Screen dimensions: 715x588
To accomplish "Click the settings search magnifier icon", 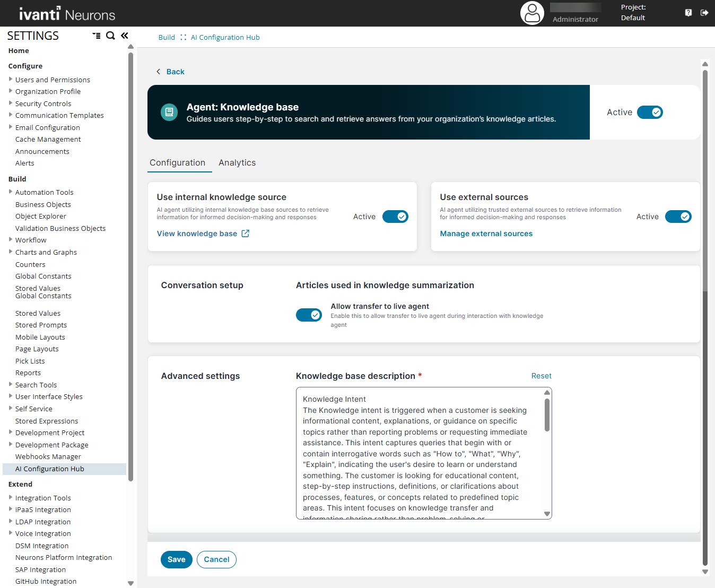I will (110, 36).
